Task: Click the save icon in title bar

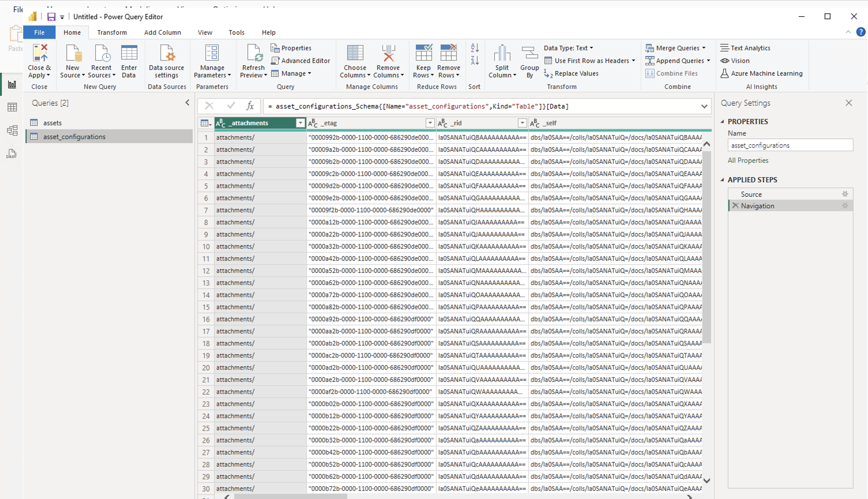Action: point(51,17)
